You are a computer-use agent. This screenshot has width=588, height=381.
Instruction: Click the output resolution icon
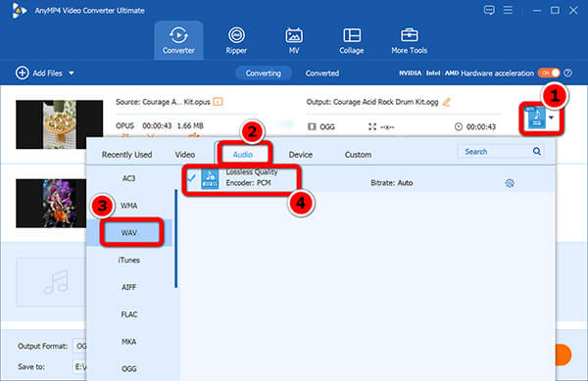(x=372, y=126)
